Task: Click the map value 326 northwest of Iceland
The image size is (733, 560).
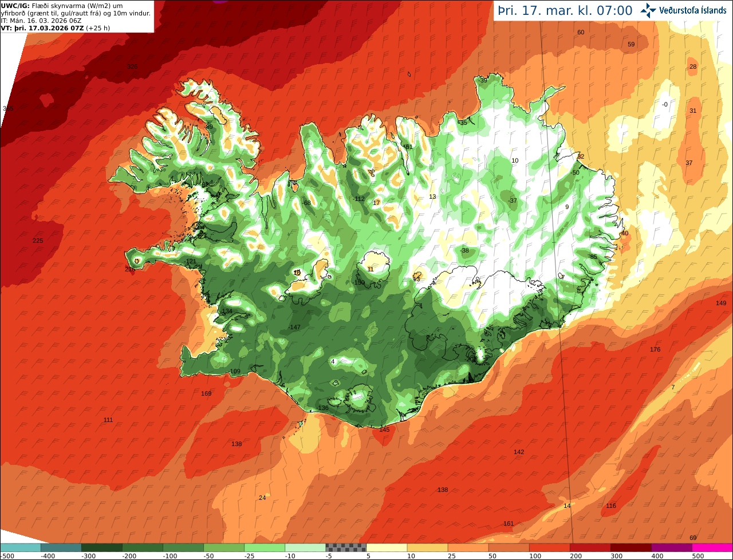Action: pos(132,67)
